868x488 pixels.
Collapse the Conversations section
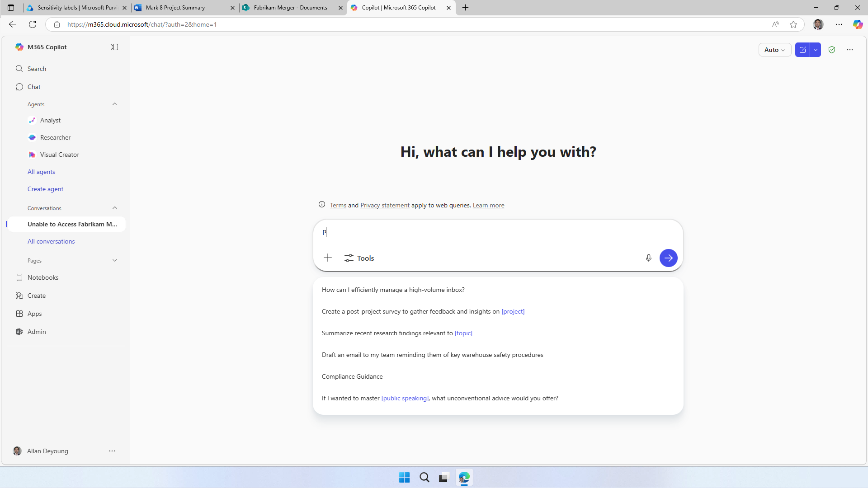pyautogui.click(x=115, y=208)
